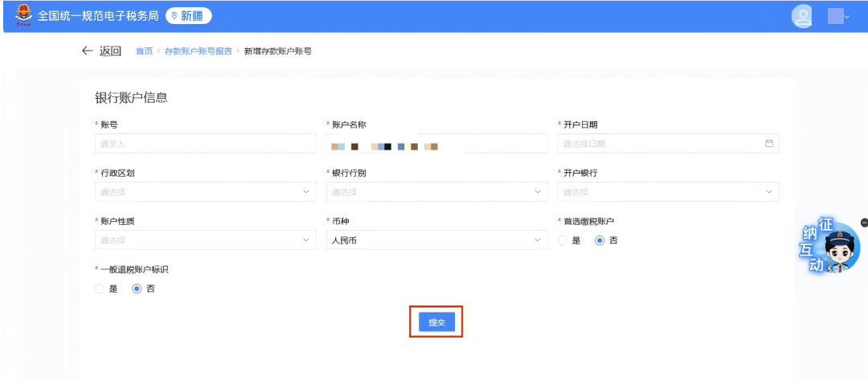The width and height of the screenshot is (868, 381).
Task: Open the 开户日期 date picker field
Action: click(668, 144)
